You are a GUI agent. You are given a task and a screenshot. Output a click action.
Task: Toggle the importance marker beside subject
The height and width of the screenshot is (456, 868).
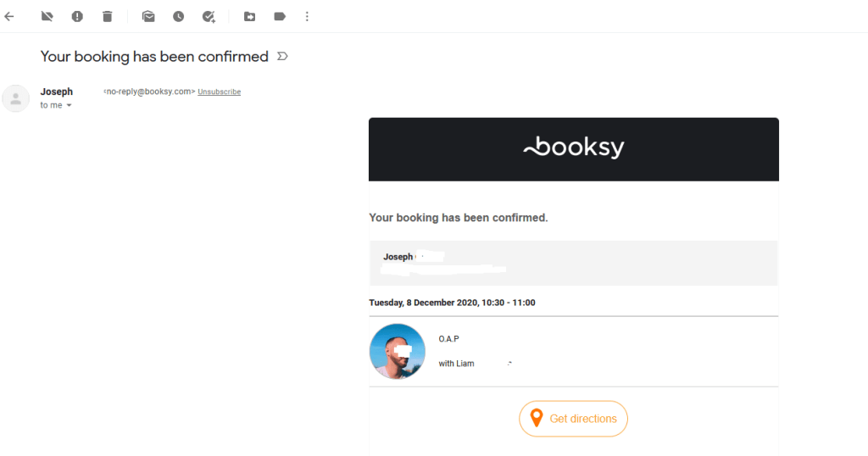pyautogui.click(x=282, y=57)
